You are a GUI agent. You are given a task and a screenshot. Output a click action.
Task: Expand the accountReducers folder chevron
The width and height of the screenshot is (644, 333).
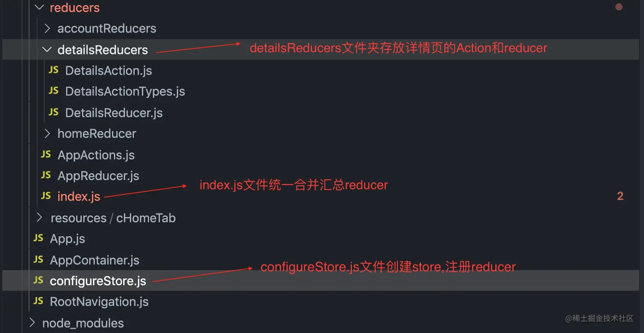tap(47, 29)
